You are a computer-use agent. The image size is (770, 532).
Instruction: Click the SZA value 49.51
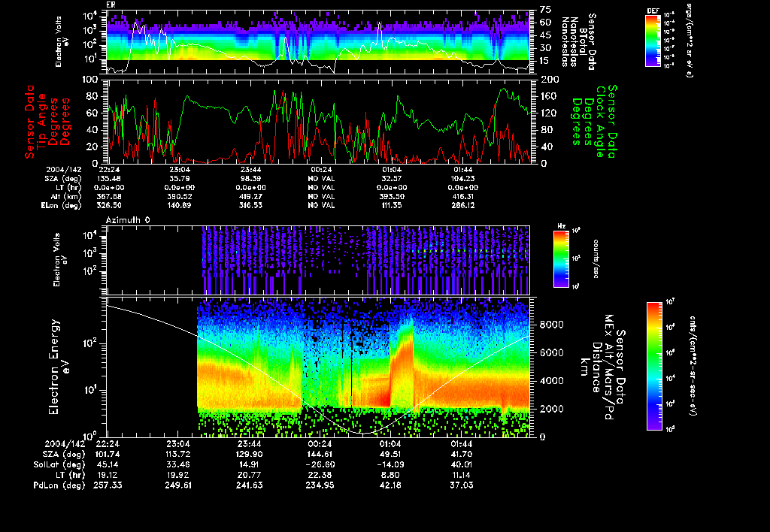coord(391,455)
